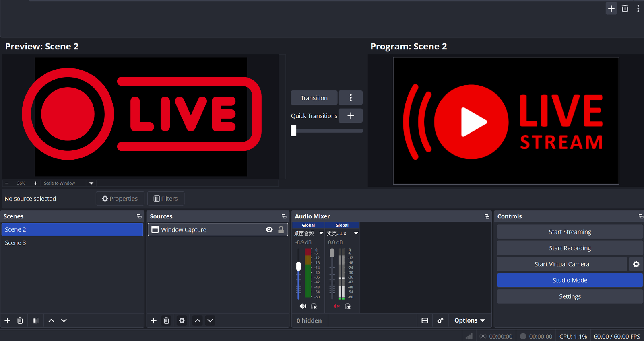Hide Window Capture source via eye icon
Viewport: 644px width, 341px height.
269,230
